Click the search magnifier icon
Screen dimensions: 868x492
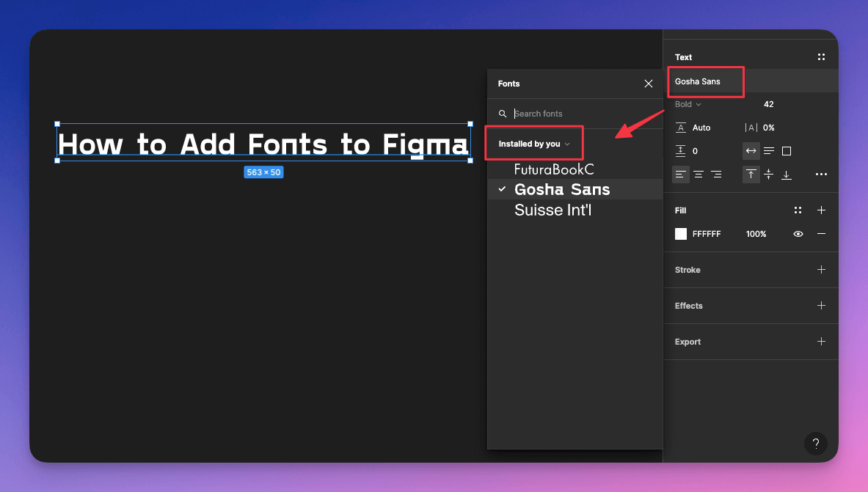[502, 114]
